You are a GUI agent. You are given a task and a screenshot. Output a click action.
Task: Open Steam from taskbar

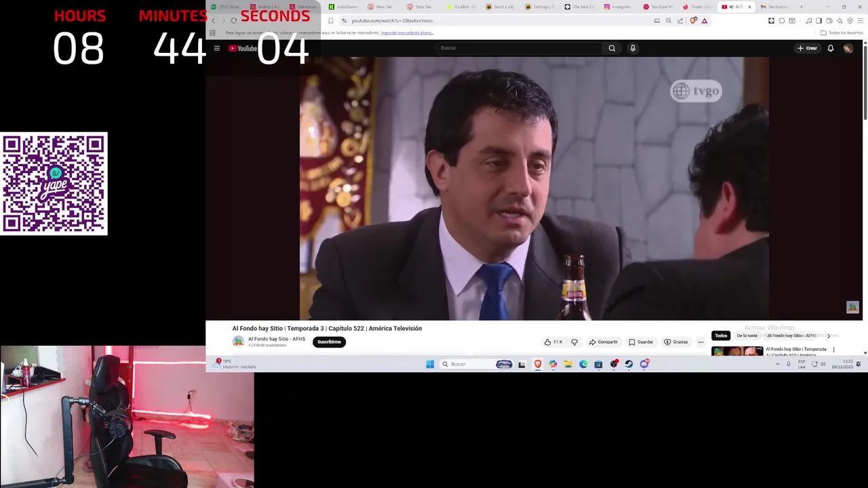pos(629,364)
